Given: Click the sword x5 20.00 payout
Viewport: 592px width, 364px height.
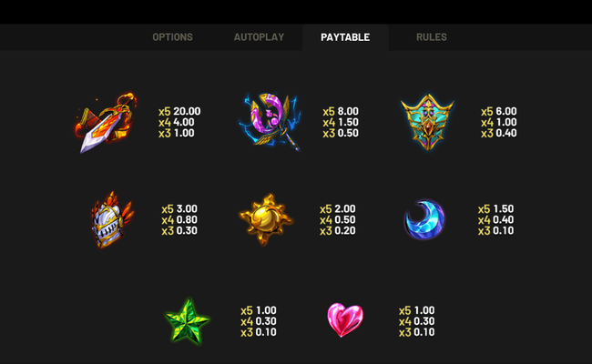Looking at the screenshot, I should [179, 111].
